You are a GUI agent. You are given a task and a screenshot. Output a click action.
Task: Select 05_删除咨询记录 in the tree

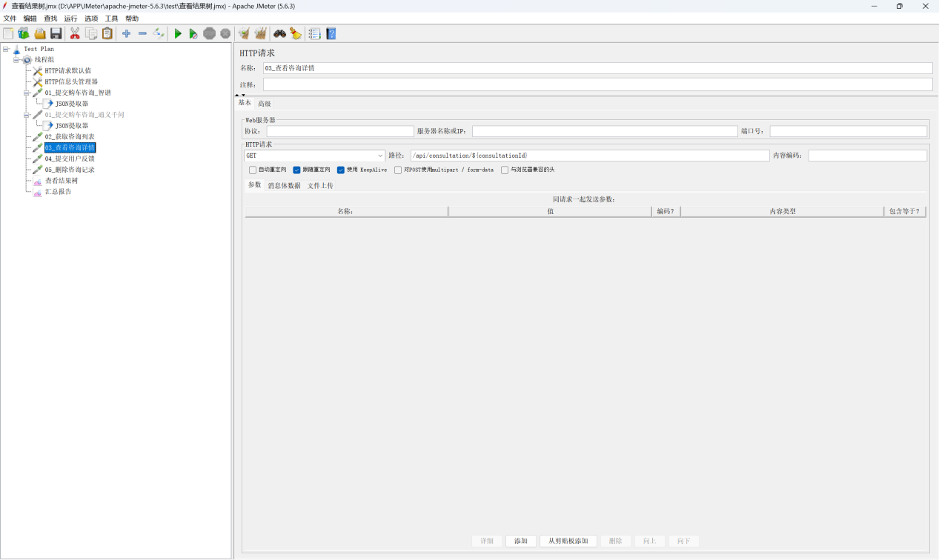(x=70, y=170)
